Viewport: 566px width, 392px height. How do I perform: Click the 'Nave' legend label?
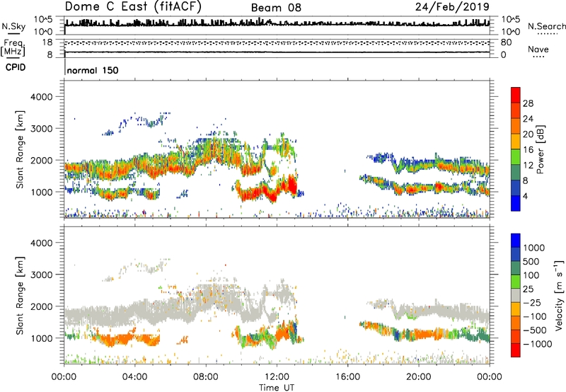pyautogui.click(x=538, y=49)
